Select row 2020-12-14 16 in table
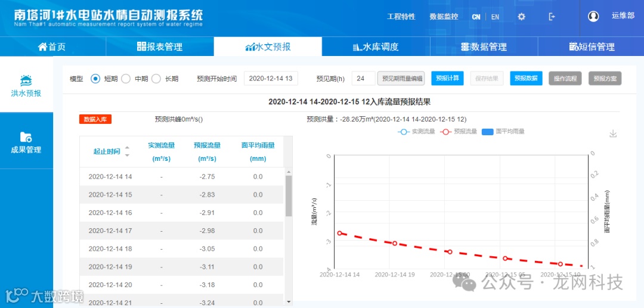This screenshot has width=644, height=308. 181,213
